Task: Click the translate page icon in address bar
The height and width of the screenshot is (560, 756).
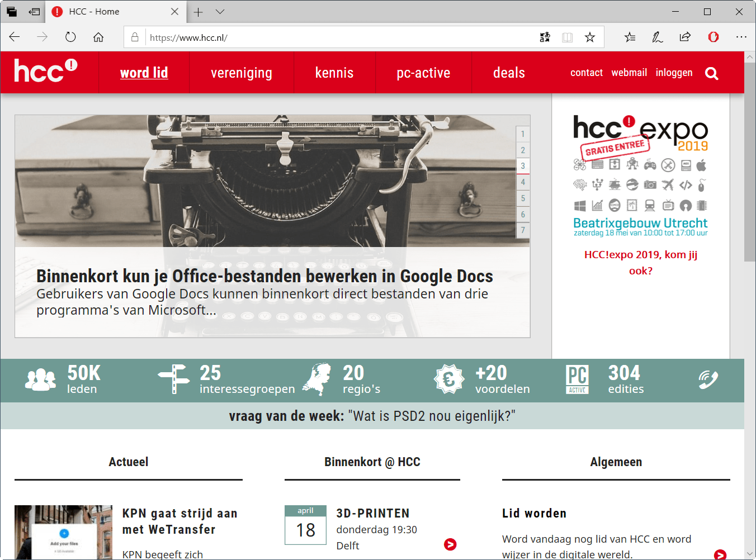Action: (x=545, y=37)
